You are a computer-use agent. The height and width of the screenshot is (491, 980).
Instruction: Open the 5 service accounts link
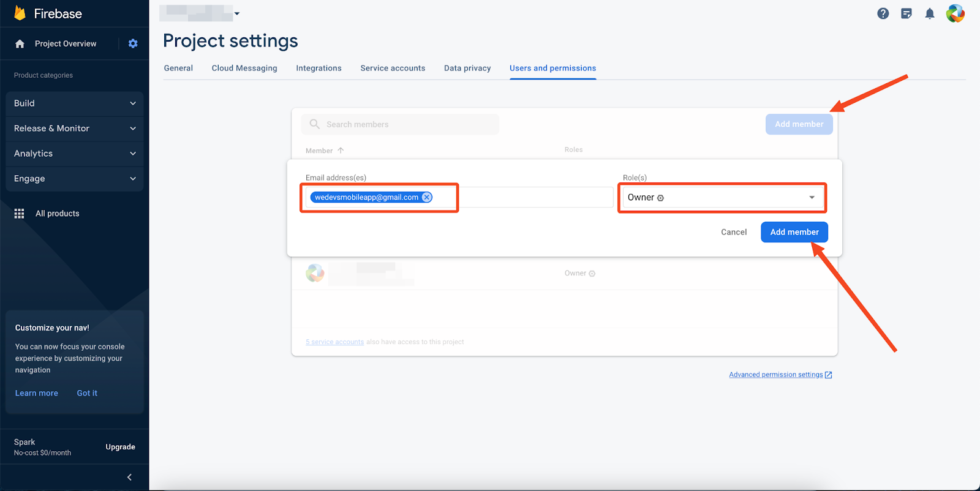pos(334,342)
